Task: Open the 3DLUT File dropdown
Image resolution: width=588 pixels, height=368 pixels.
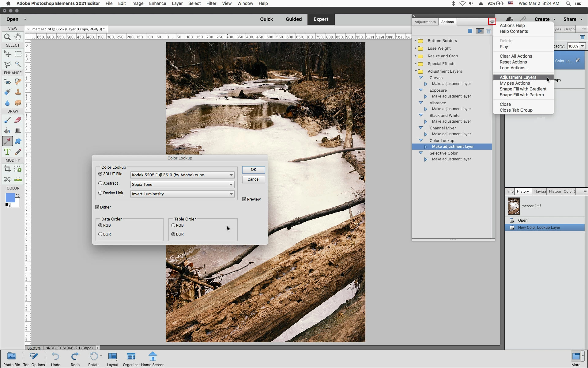Action: coord(182,175)
